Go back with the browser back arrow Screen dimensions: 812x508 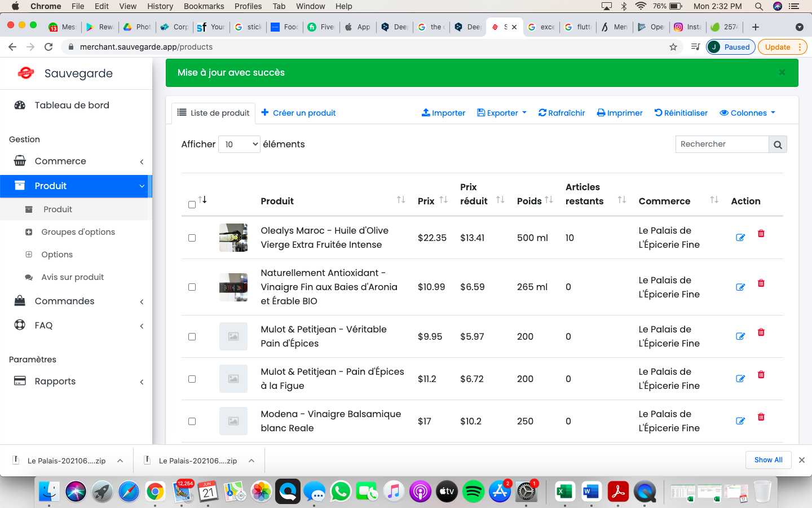coord(12,47)
